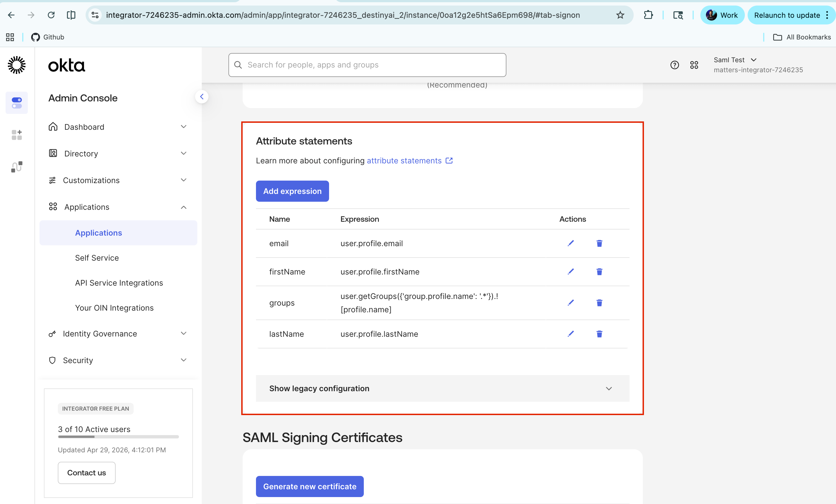This screenshot has height=504, width=836.
Task: Go back to the previous page
Action: click(11, 15)
